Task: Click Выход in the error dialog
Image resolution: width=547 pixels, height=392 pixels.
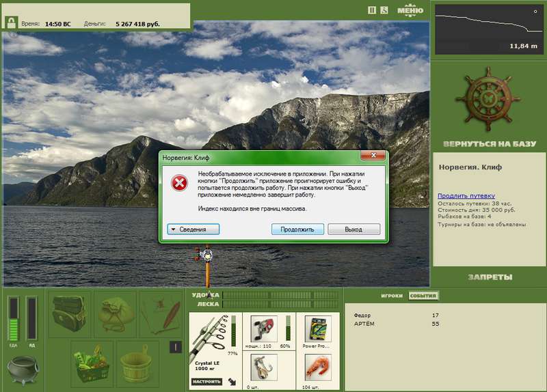Action: click(x=353, y=229)
